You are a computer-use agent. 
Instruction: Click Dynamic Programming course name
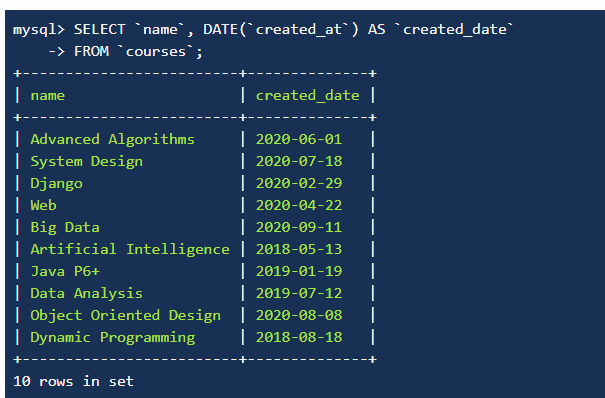(x=113, y=337)
